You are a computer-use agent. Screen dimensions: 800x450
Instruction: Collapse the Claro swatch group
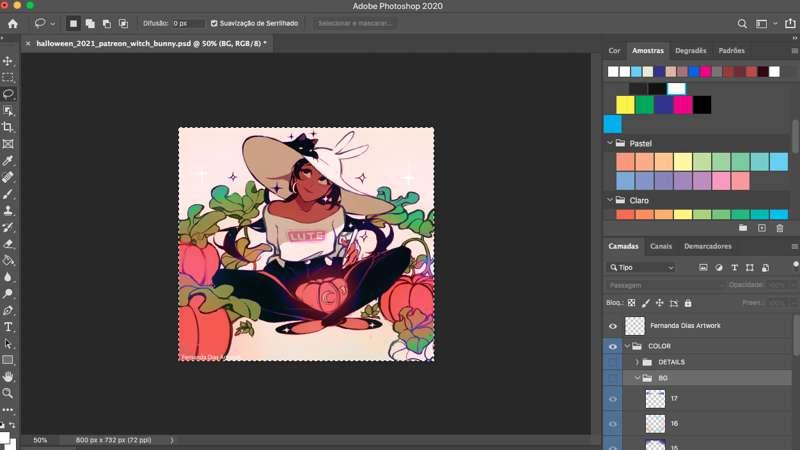pyautogui.click(x=610, y=200)
